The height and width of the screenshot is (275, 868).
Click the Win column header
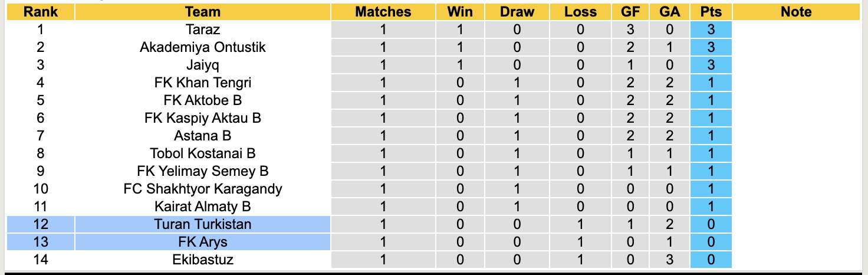tap(460, 12)
